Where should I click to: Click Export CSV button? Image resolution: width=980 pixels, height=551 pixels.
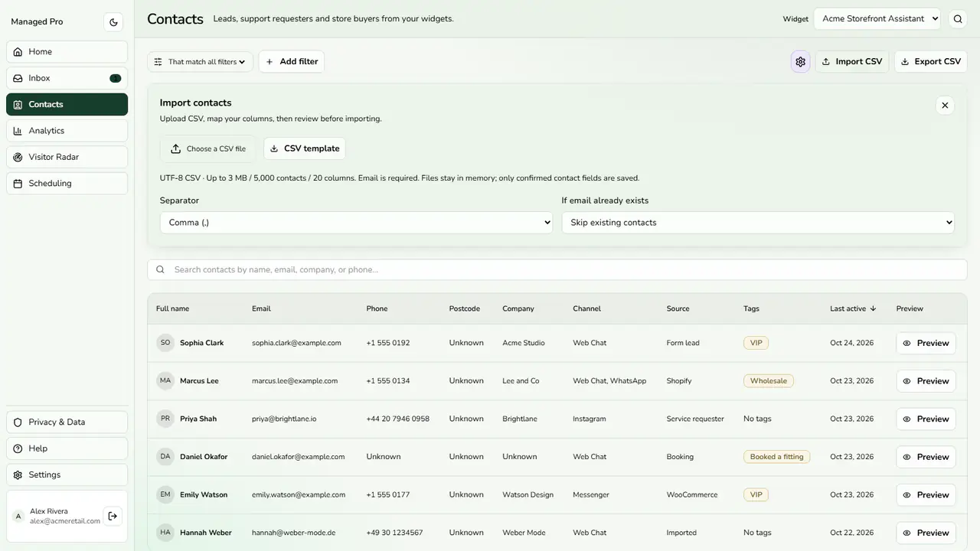[931, 62]
